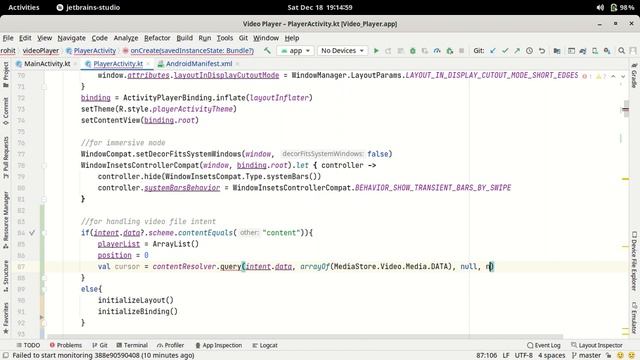Open Project Structure icon in toolbar
The image size is (640, 360).
(x=557, y=51)
